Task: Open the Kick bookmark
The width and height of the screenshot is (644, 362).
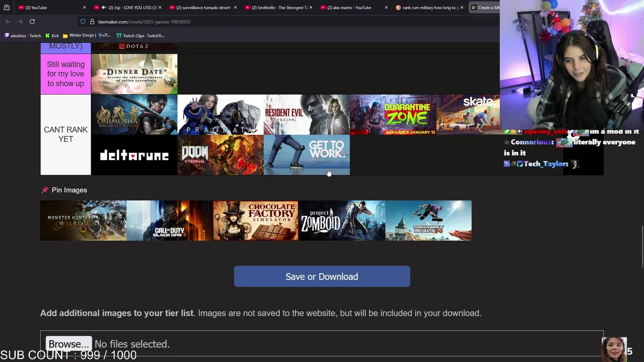Action: 52,36
